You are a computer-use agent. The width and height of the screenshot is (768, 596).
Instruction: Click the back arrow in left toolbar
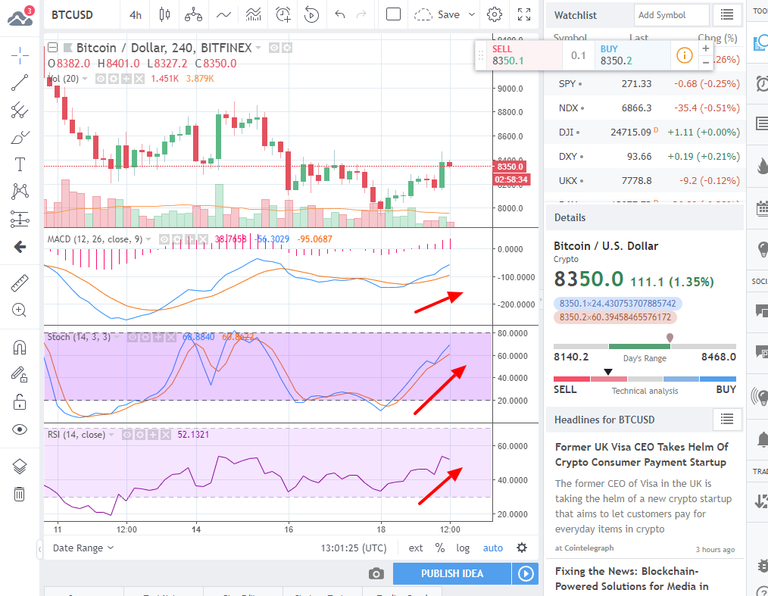[20, 247]
